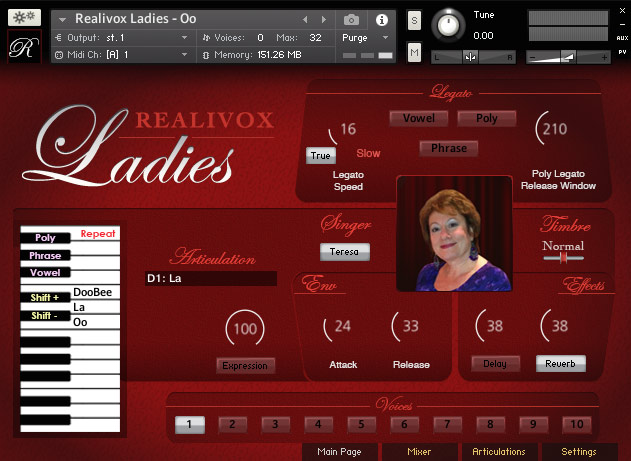This screenshot has width=631, height=461.
Task: Select voice 8
Action: click(491, 424)
